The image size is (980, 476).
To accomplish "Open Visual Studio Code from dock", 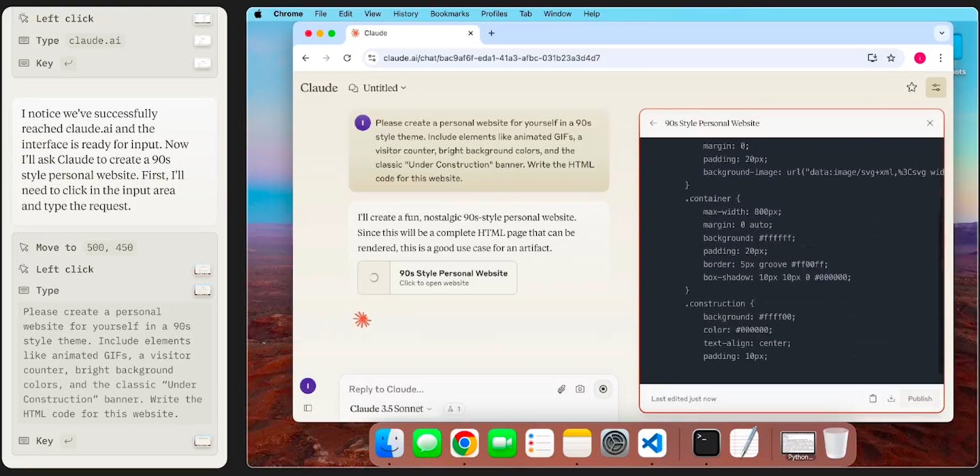I will point(652,443).
